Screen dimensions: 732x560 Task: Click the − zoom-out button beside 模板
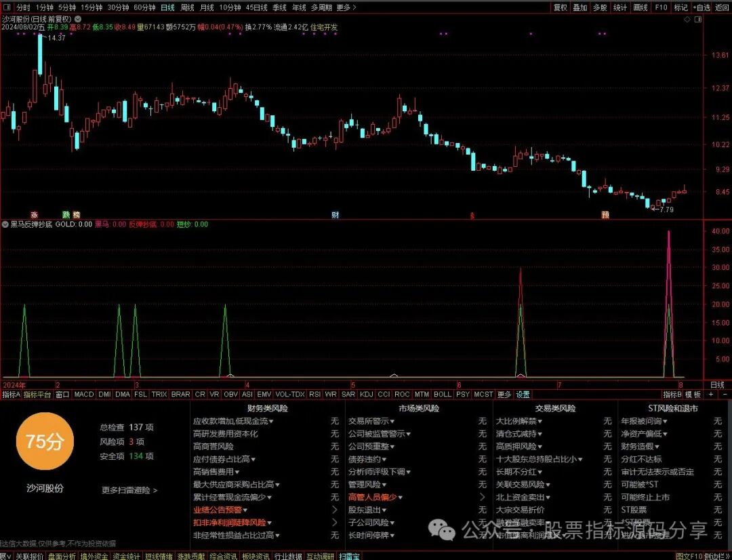(725, 394)
